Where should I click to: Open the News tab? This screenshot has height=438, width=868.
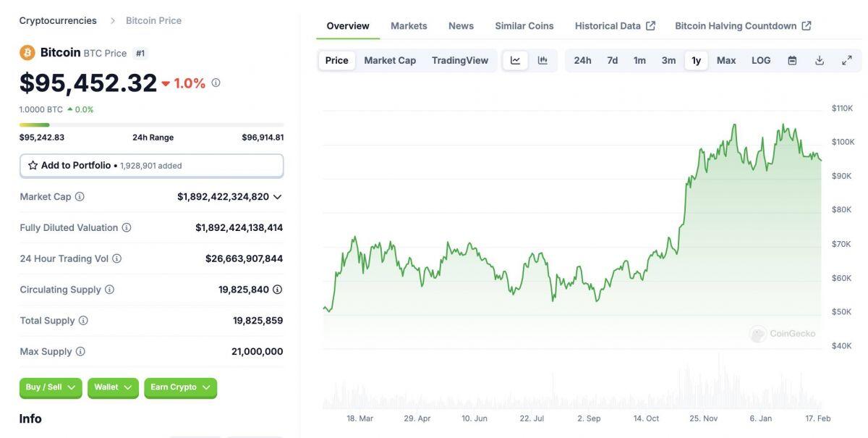(x=461, y=25)
